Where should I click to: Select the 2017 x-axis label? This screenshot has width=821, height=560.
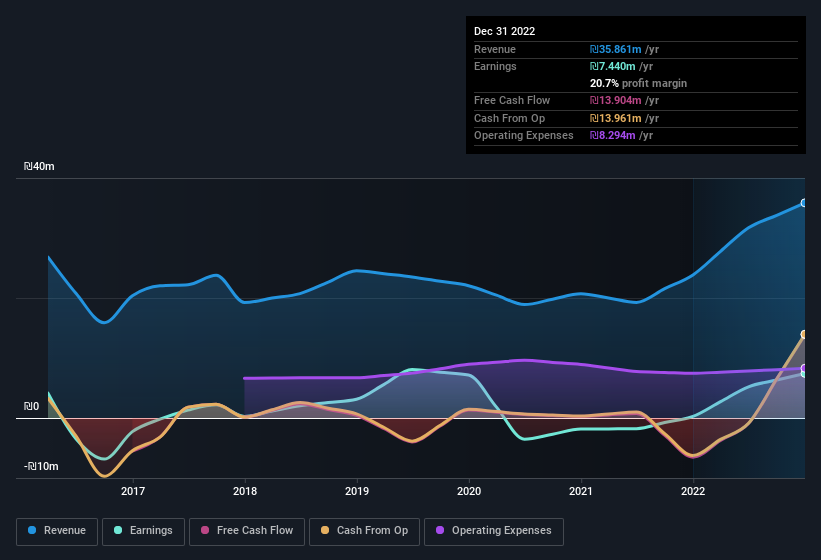coord(133,491)
